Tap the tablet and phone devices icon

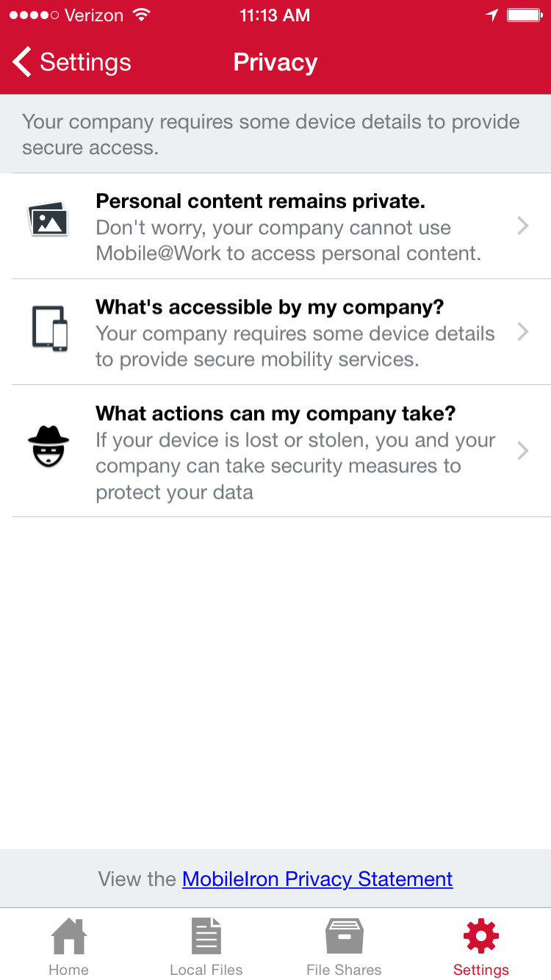click(49, 328)
